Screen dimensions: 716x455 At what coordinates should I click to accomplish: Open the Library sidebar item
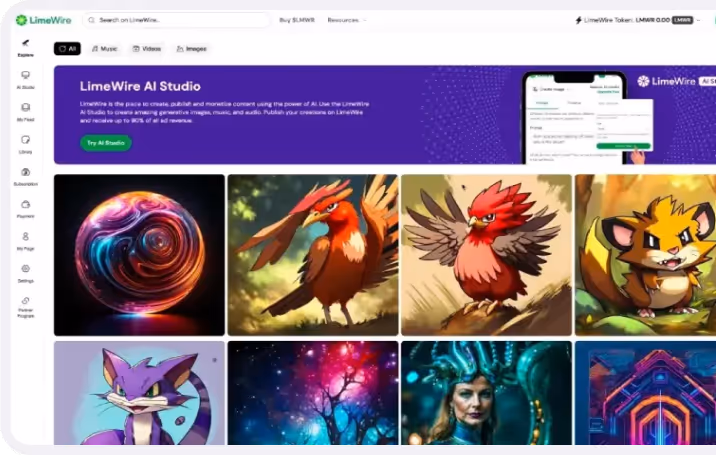click(26, 144)
